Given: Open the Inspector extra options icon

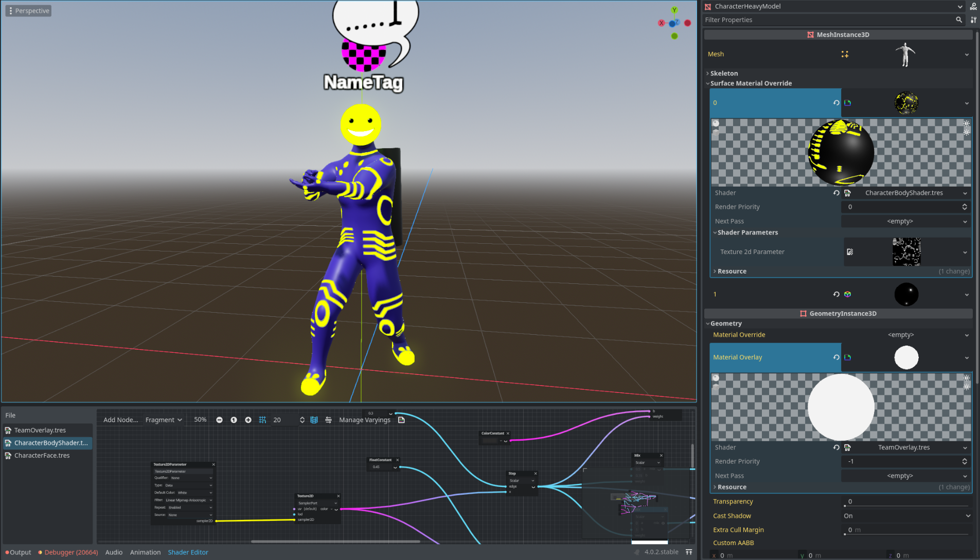Looking at the screenshot, I should tap(973, 20).
